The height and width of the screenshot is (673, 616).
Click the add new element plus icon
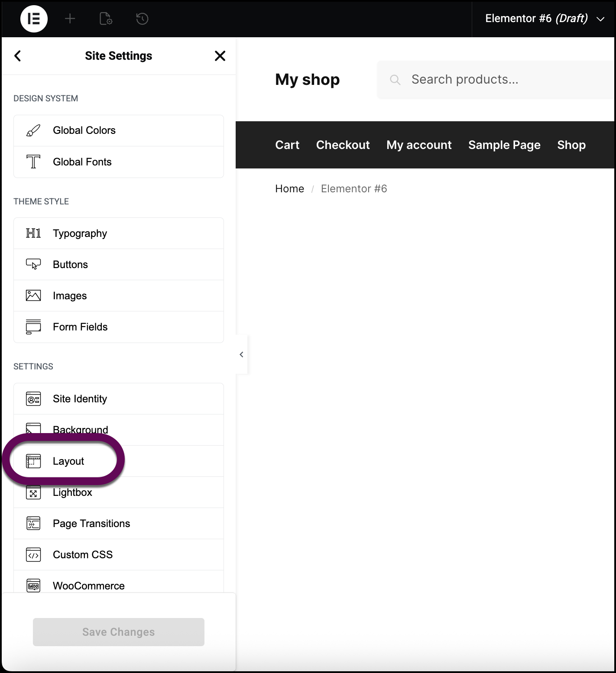[69, 19]
